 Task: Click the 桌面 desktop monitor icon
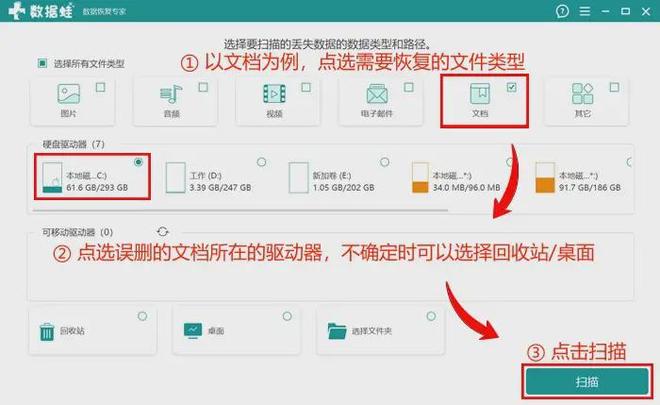tap(193, 330)
